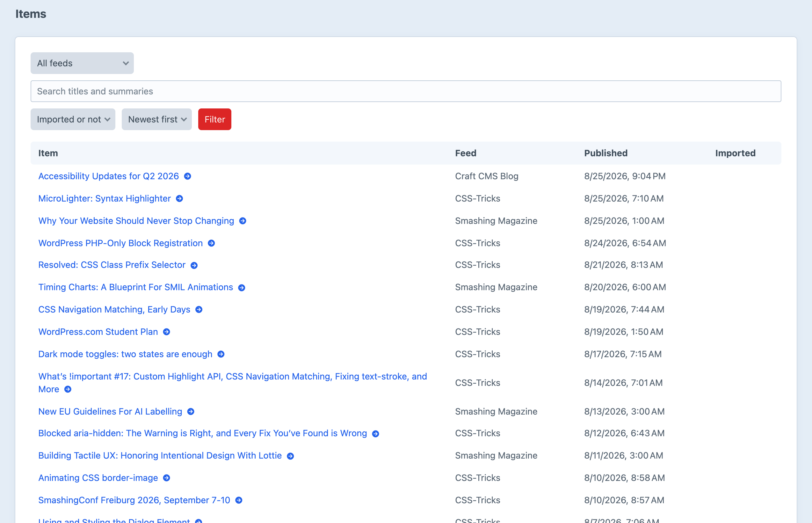Open Blocked aria-hidden warning article link

203,433
